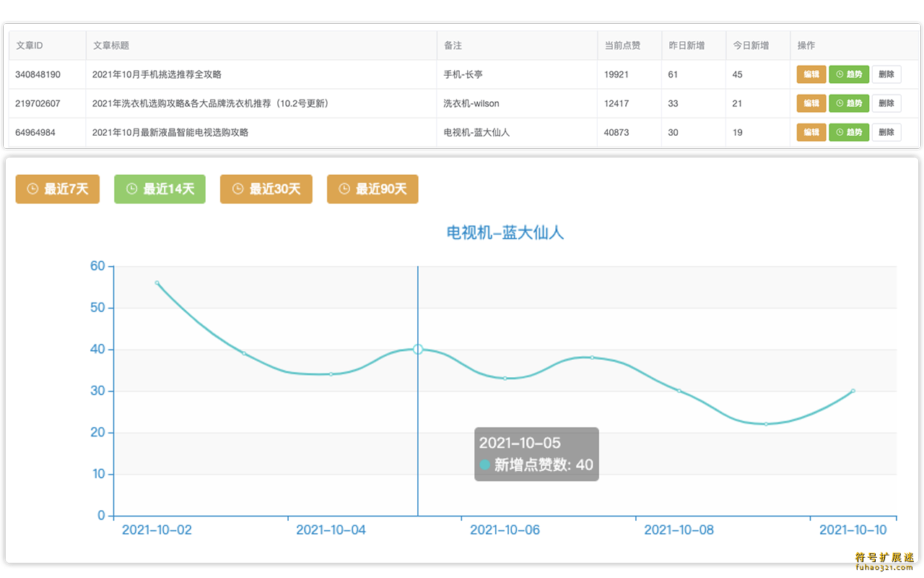Open 趋势 for 洗衣机-wilson row
Screen dimensions: 924x578
pos(849,103)
